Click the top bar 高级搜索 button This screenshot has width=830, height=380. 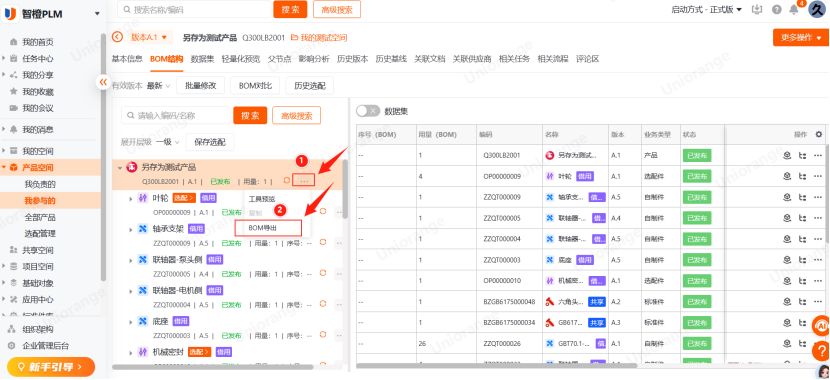click(x=337, y=10)
